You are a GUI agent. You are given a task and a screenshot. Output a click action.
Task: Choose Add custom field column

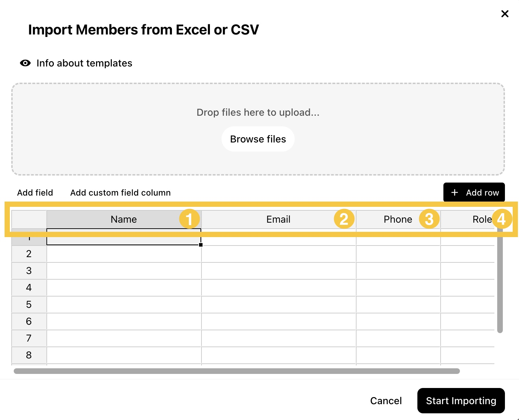(x=121, y=192)
